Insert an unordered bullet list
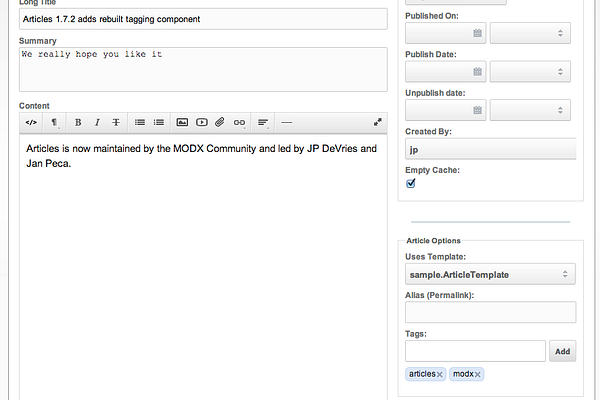The width and height of the screenshot is (600, 400). point(140,122)
